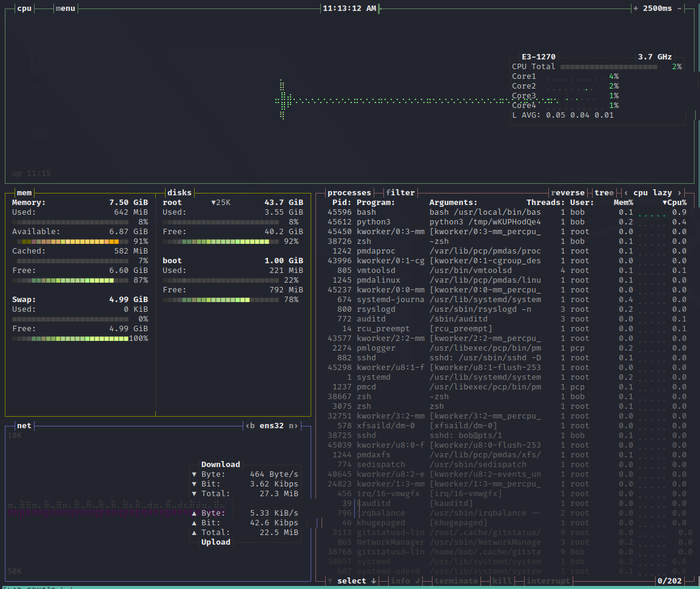Click the Threads: column header

click(x=545, y=202)
